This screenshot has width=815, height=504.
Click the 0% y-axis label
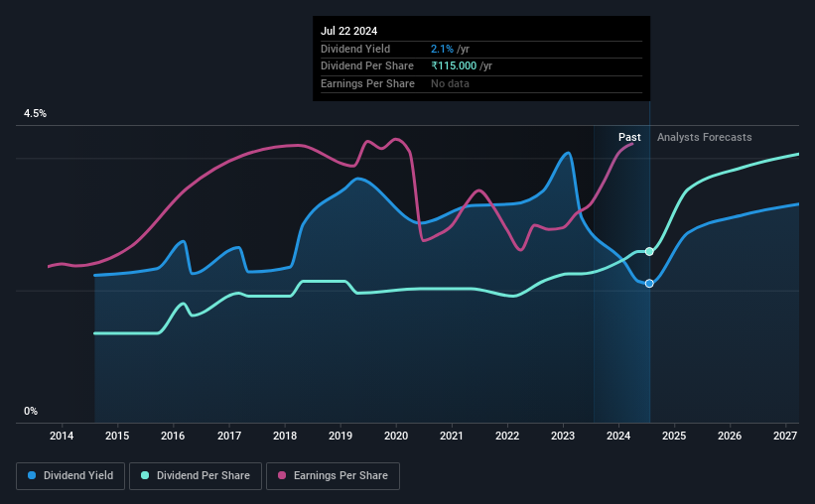coord(31,411)
